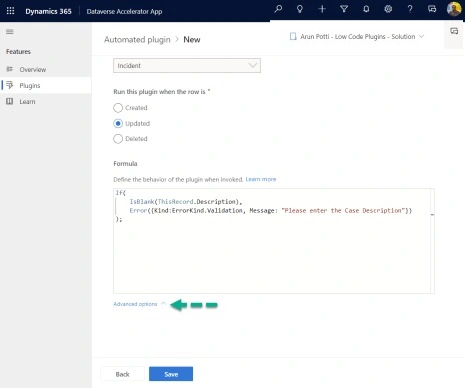This screenshot has width=465, height=388.
Task: Click the Back button
Action: click(122, 374)
